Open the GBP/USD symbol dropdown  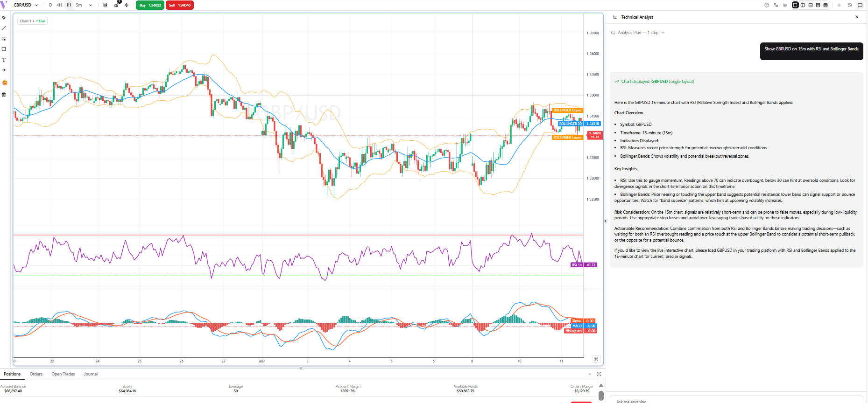[x=26, y=5]
